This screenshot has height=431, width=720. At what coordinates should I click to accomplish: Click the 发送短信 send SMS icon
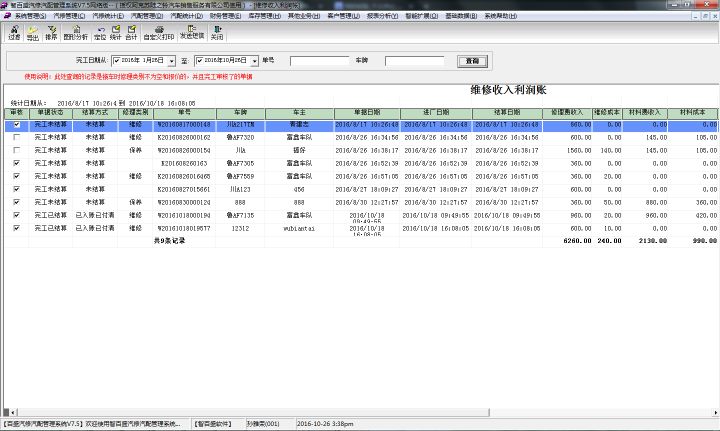pos(192,33)
